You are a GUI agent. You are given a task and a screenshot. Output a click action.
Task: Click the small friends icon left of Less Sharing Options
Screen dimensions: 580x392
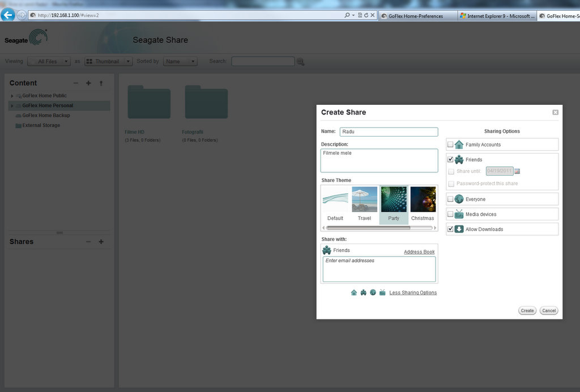click(364, 292)
